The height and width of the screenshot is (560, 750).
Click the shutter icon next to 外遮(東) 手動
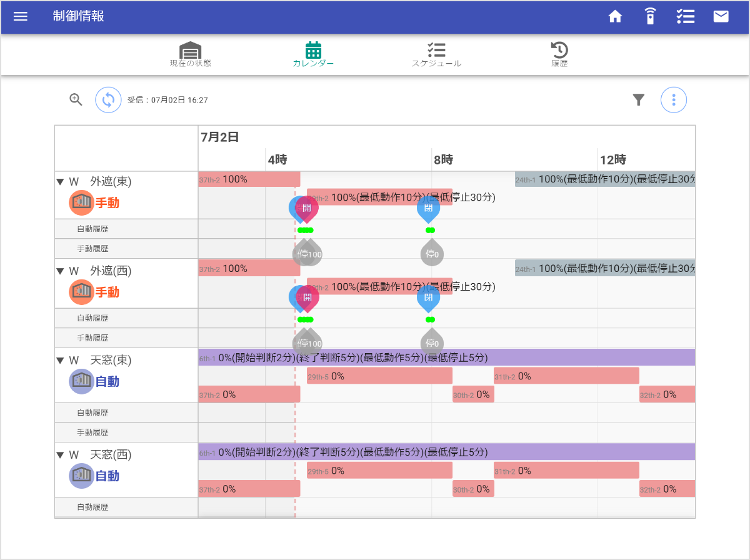pos(81,202)
